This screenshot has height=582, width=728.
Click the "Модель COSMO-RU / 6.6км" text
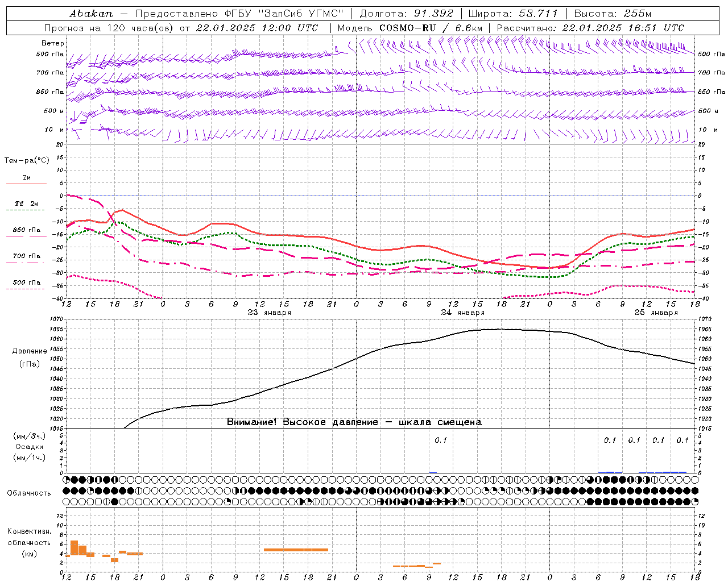click(410, 28)
